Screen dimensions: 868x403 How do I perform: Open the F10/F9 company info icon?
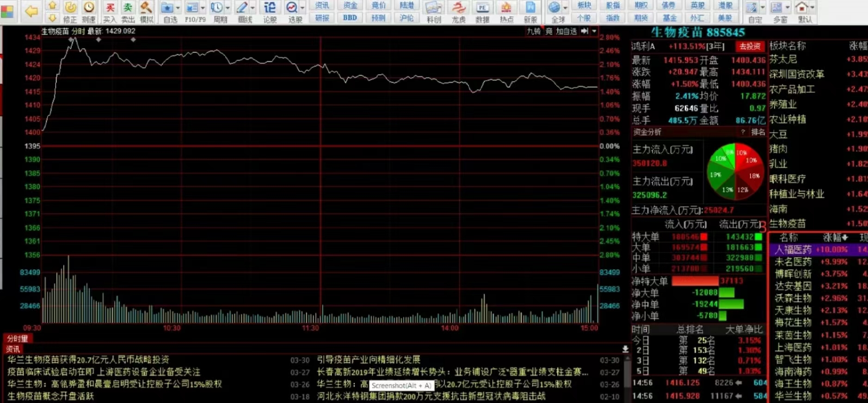193,12
